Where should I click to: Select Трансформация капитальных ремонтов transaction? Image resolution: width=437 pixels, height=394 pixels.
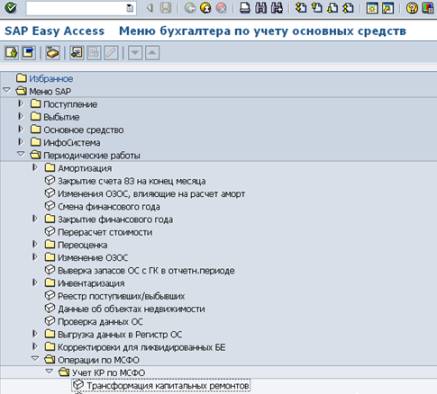click(x=161, y=386)
